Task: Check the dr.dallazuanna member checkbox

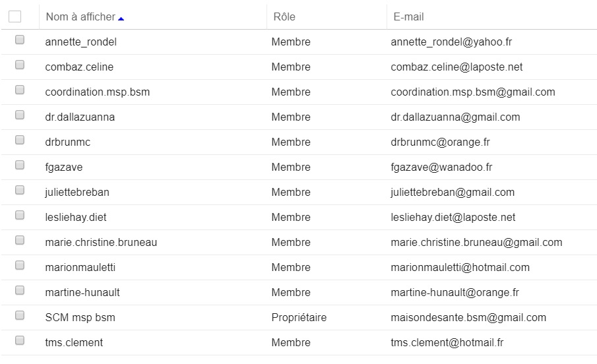Action: click(x=20, y=115)
